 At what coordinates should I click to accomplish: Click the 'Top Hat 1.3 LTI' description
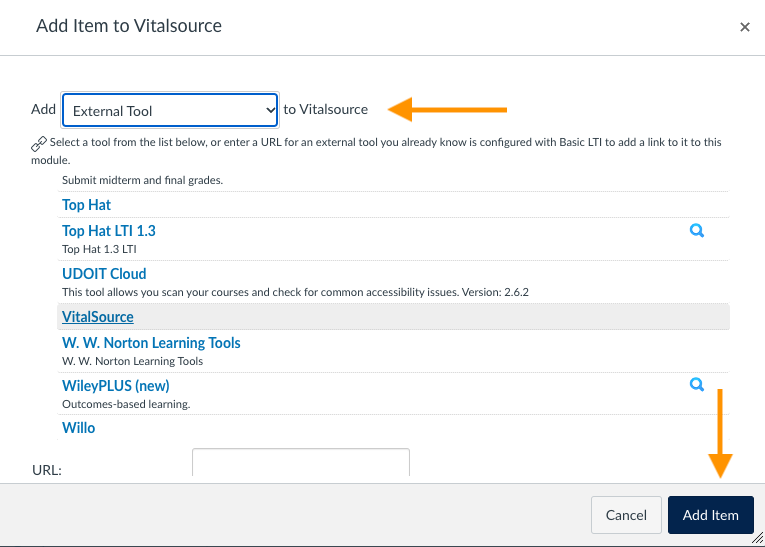tap(99, 249)
